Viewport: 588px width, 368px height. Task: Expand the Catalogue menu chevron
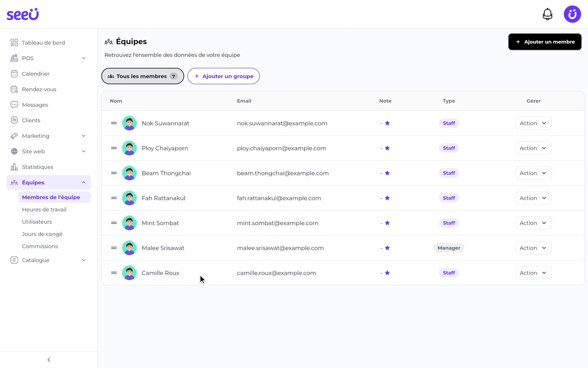[84, 260]
